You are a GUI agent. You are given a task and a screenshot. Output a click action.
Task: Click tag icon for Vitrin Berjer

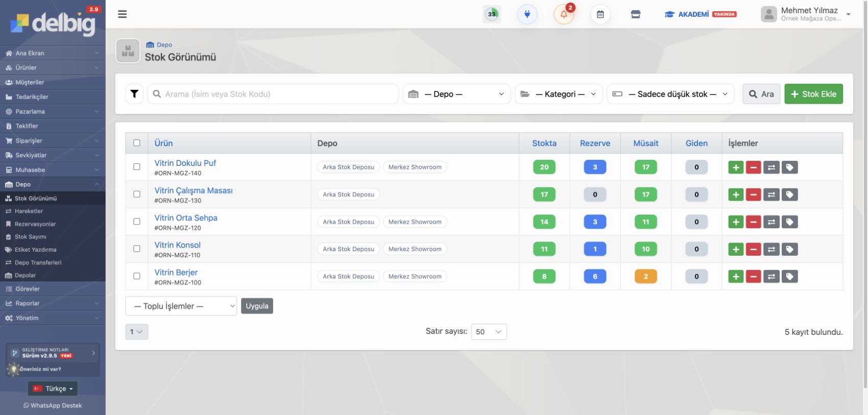(x=790, y=277)
